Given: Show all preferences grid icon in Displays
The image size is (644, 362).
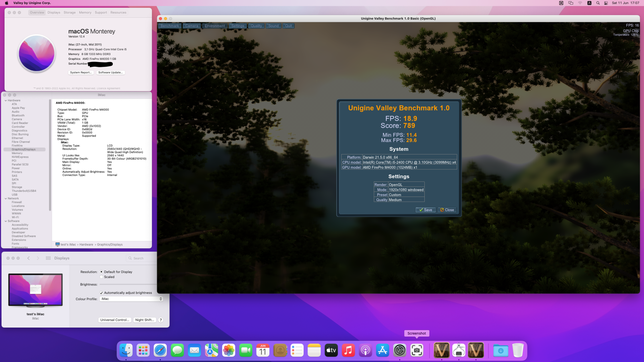Looking at the screenshot, I should 48,258.
